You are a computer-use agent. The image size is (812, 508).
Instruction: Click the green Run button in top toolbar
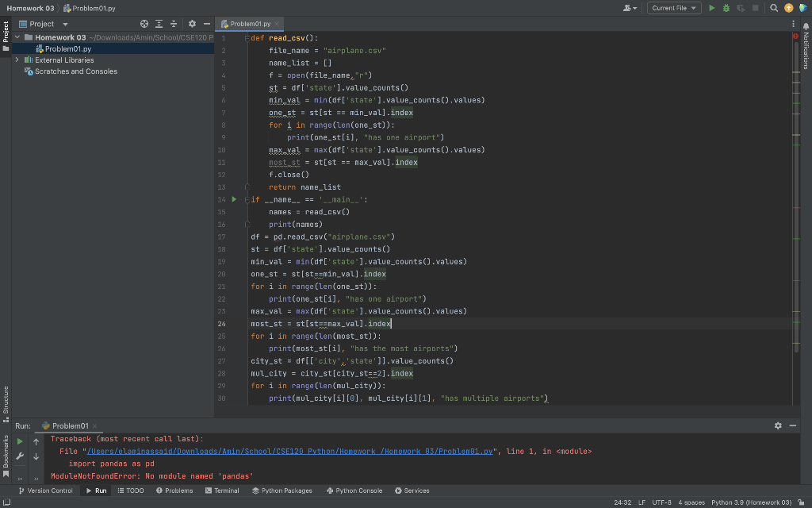click(711, 8)
